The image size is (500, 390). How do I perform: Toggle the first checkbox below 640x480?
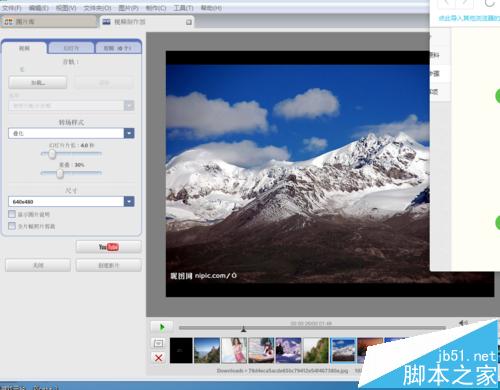12,214
